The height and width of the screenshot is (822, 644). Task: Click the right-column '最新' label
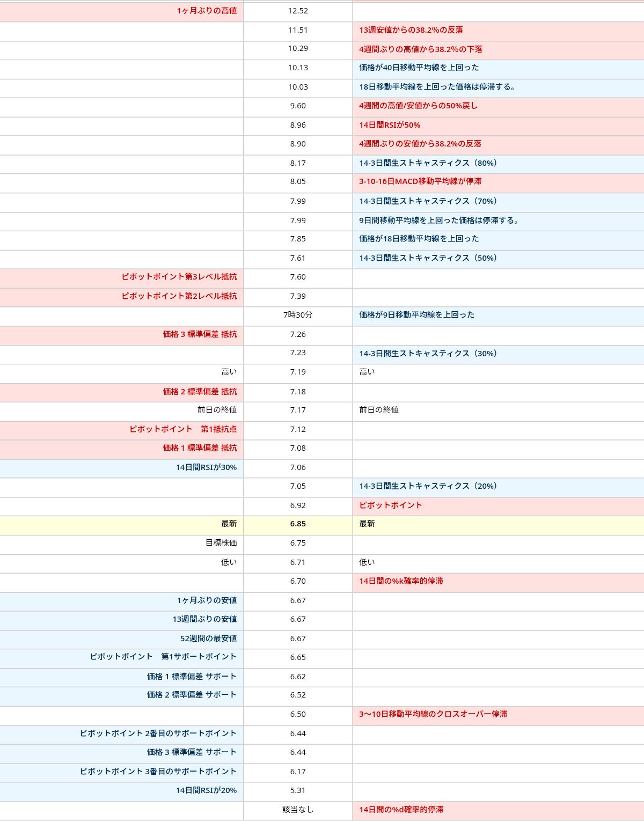click(367, 524)
